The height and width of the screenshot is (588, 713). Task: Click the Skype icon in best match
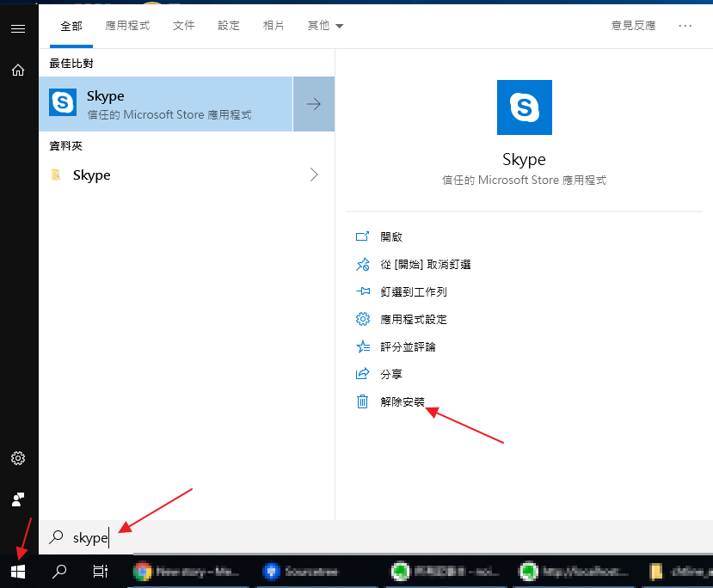click(x=63, y=102)
